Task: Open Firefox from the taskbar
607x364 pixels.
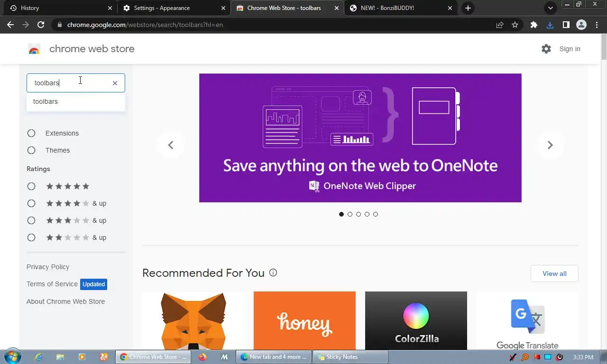Action: 202,357
